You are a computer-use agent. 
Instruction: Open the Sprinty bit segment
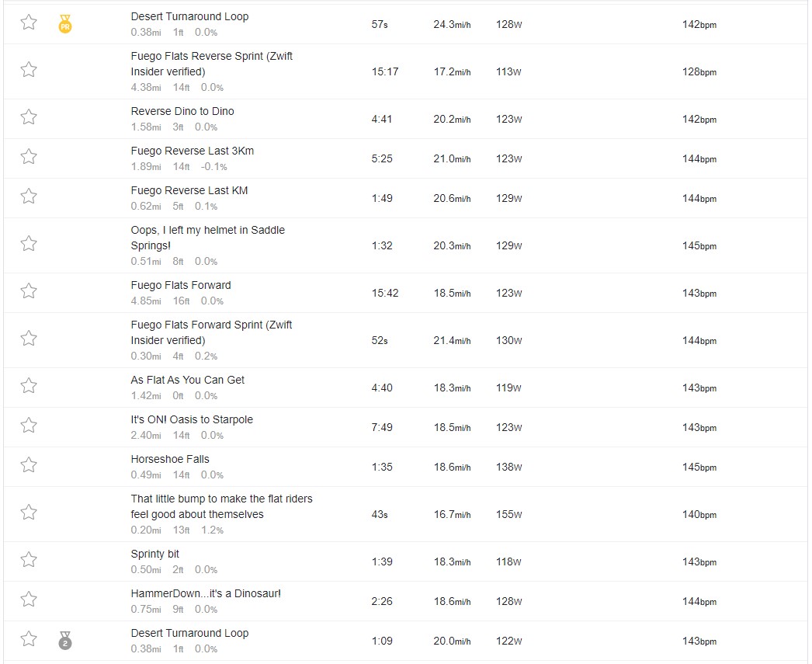coord(154,554)
